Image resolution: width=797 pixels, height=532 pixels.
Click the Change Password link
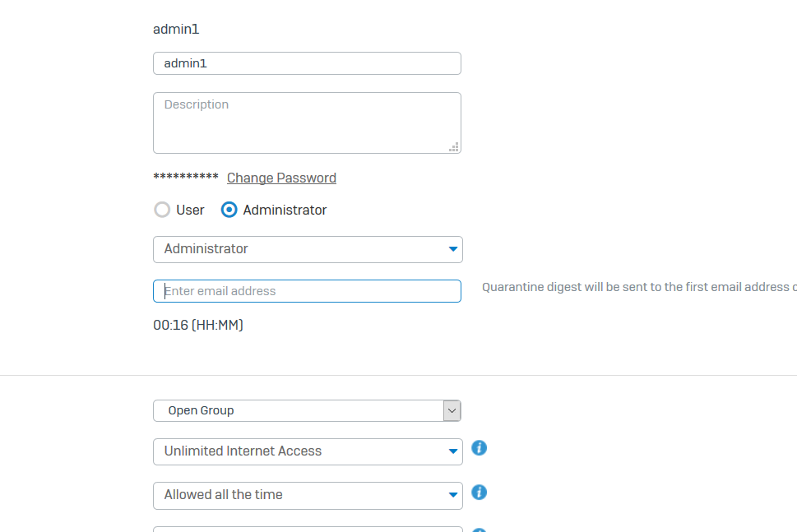point(281,178)
